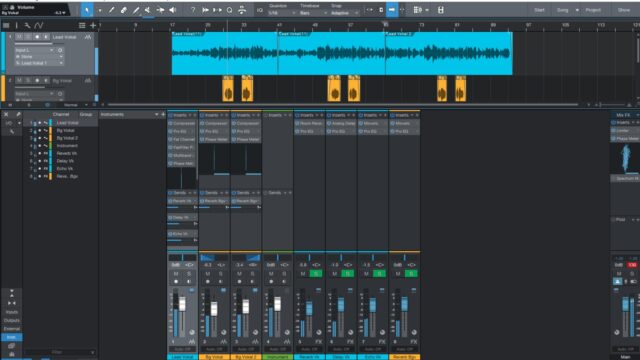The width and height of the screenshot is (640, 360).
Task: Click the External button in console sidebar
Action: pyautogui.click(x=11, y=329)
